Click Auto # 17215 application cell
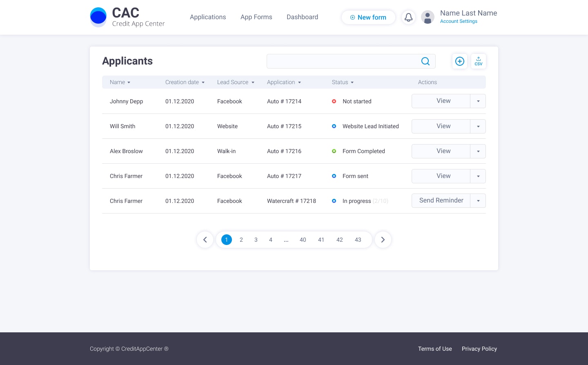Screen dimensions: 588x365 pos(284,126)
